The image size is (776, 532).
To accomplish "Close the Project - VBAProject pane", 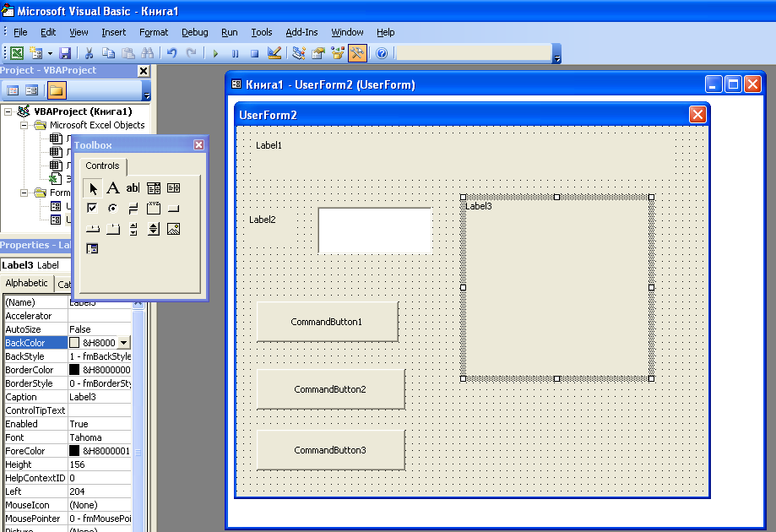I will click(x=144, y=71).
